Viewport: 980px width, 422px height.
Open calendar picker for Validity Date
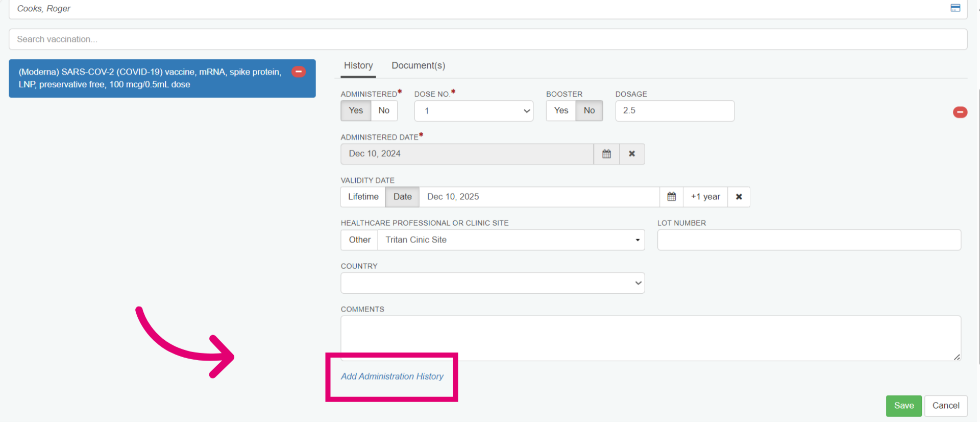(x=671, y=197)
